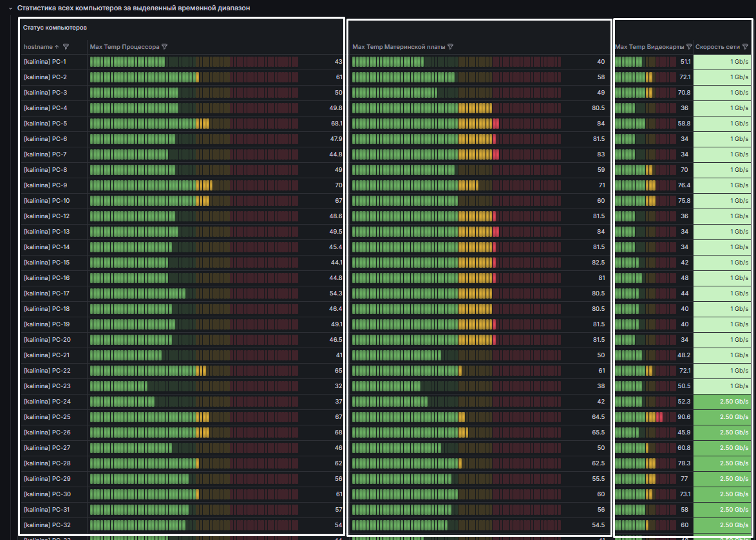Viewport: 756px width, 540px height.
Task: Sort by Max Temp Процессора header
Action: click(124, 47)
